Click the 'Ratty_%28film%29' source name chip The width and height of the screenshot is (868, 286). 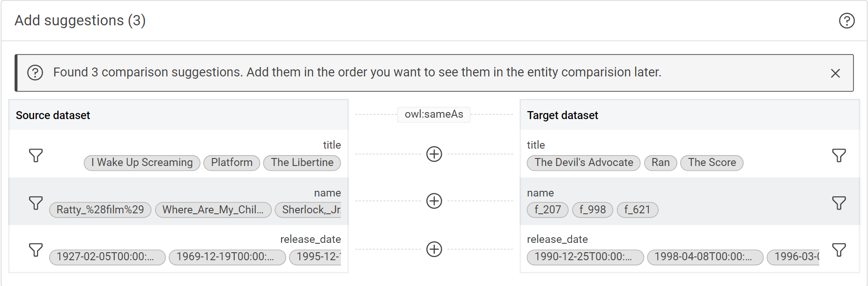(x=100, y=210)
